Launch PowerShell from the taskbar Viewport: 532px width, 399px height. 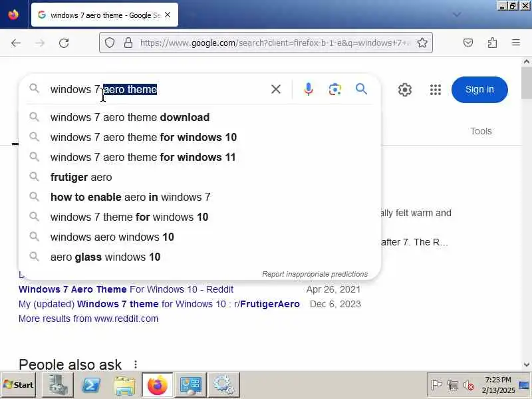click(92, 385)
